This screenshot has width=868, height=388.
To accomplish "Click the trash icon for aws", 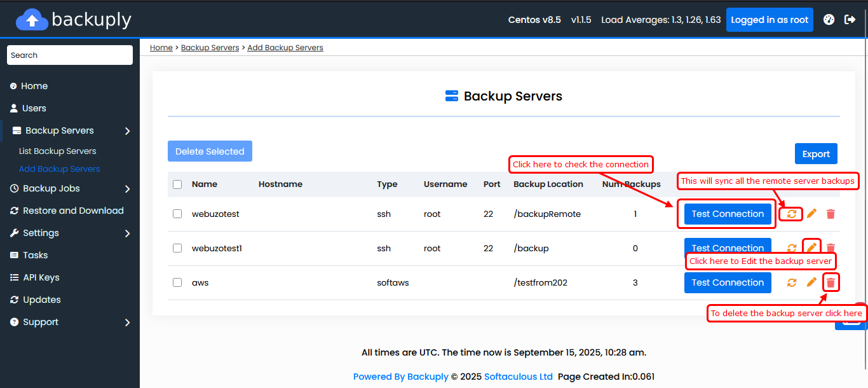I will point(831,283).
